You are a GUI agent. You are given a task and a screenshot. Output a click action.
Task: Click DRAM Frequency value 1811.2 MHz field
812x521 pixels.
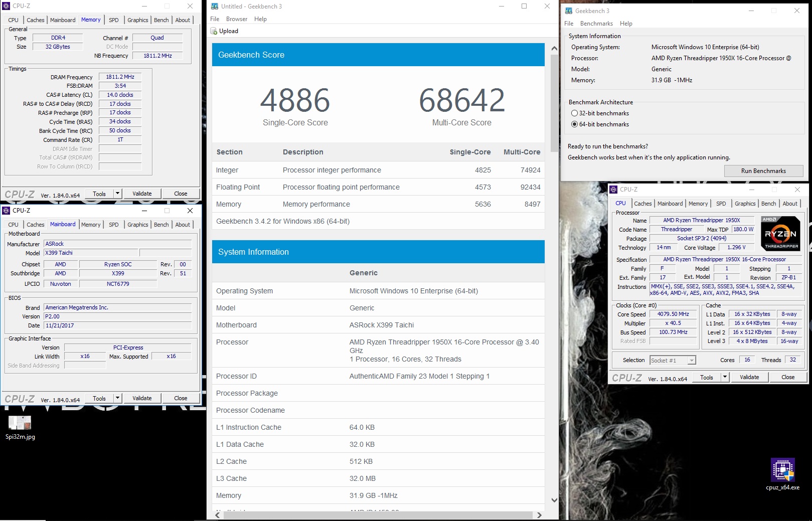[x=120, y=77]
